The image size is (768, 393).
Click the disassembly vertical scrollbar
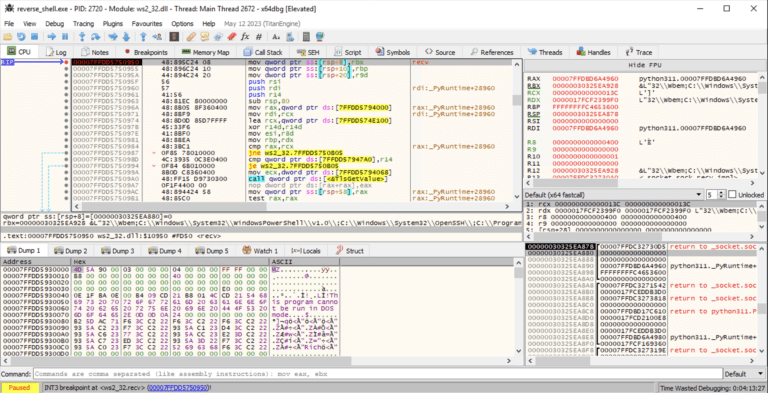tap(517, 129)
